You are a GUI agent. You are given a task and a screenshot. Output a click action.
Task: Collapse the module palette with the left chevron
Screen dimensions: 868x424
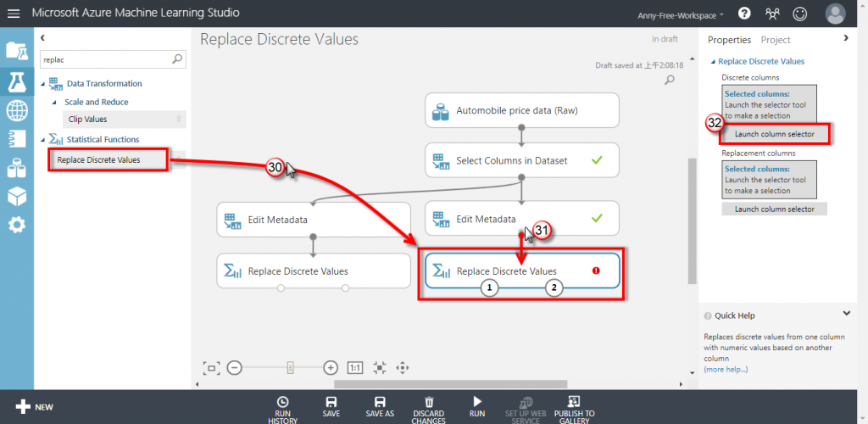coord(42,38)
